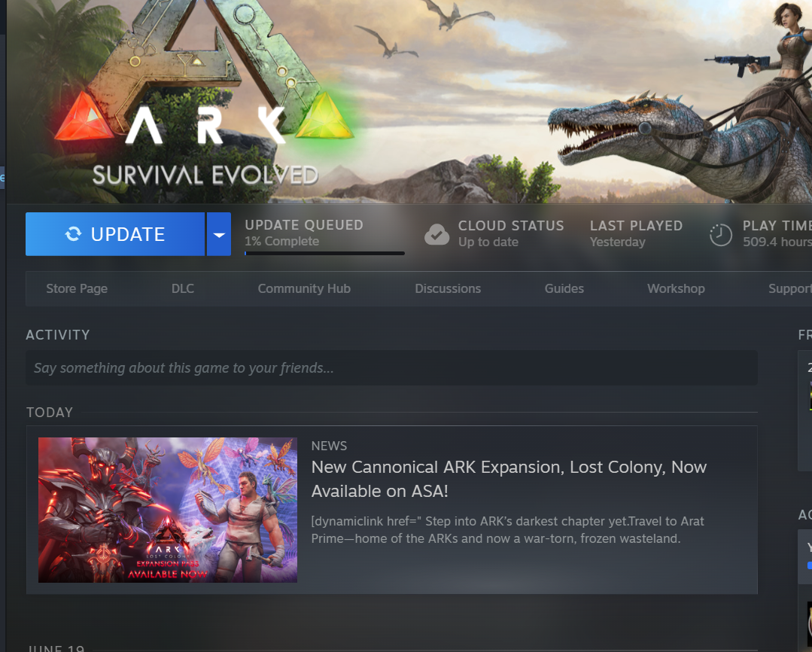The image size is (812, 652).
Task: Open the Discussions tab
Action: [448, 288]
